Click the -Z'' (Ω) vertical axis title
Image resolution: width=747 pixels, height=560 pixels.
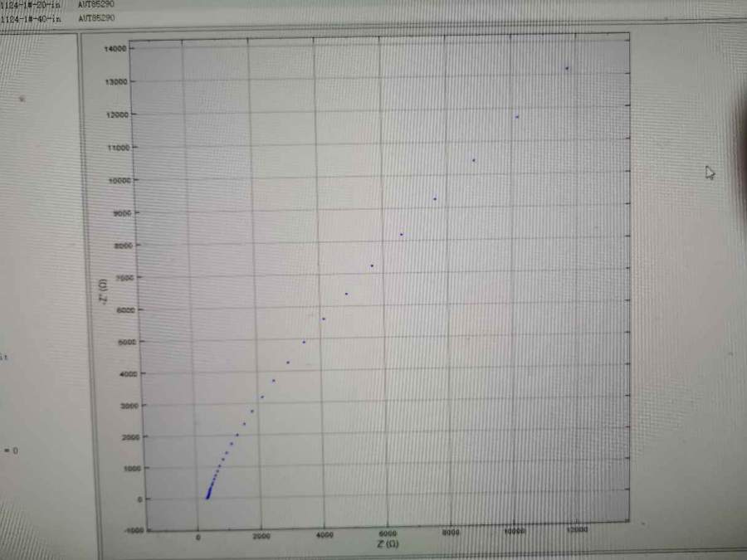pos(102,291)
